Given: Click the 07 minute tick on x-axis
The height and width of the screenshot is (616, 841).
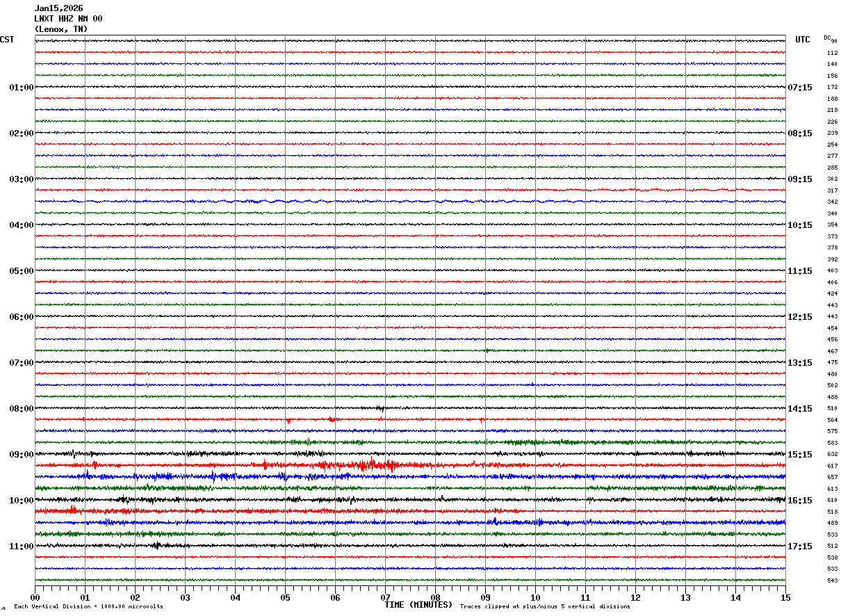Looking at the screenshot, I should tap(385, 597).
